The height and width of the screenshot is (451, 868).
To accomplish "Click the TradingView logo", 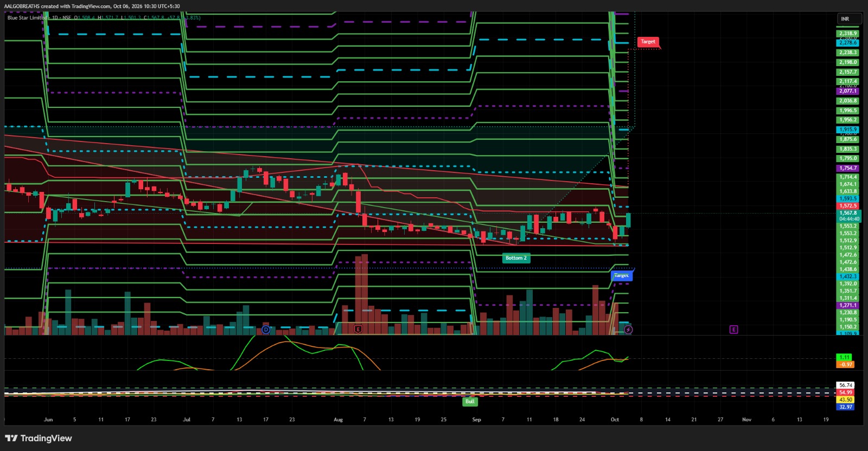I will pyautogui.click(x=38, y=438).
